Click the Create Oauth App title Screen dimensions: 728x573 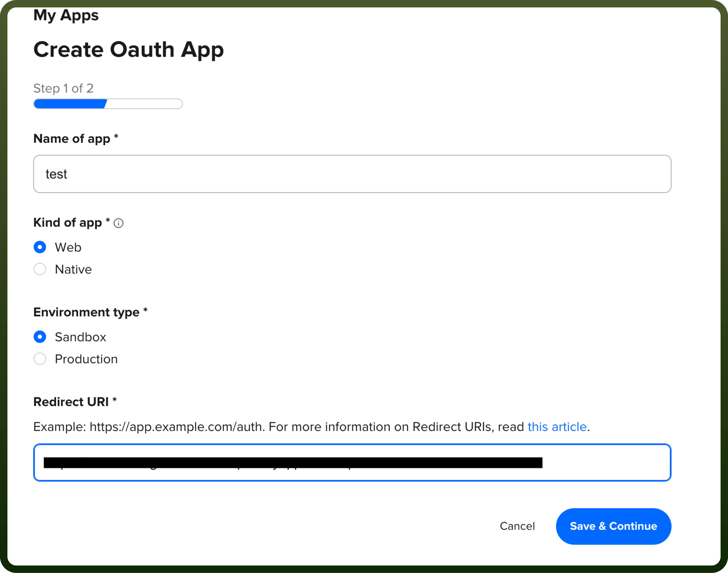pos(129,50)
